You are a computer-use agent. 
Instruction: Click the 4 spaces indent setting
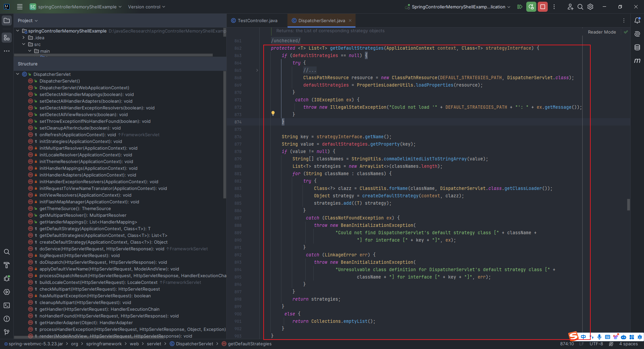pos(628,344)
